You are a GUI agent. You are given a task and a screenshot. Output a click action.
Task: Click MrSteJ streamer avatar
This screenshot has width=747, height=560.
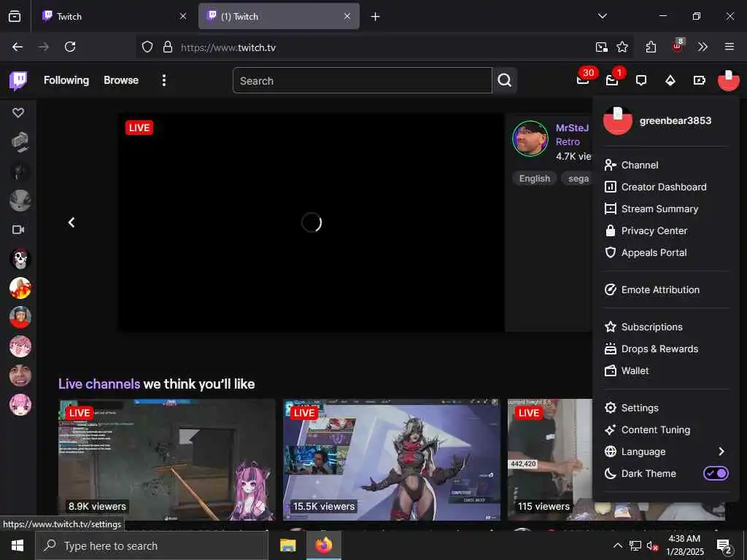(530, 139)
